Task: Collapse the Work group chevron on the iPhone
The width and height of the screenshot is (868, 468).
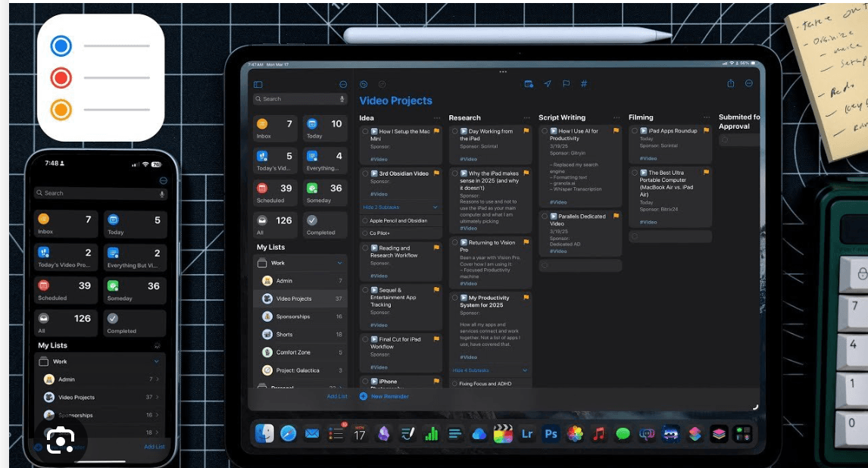Action: 157,362
